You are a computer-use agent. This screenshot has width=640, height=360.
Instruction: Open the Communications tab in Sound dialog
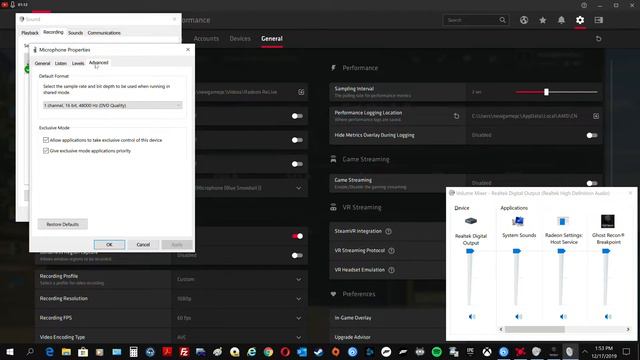click(104, 33)
